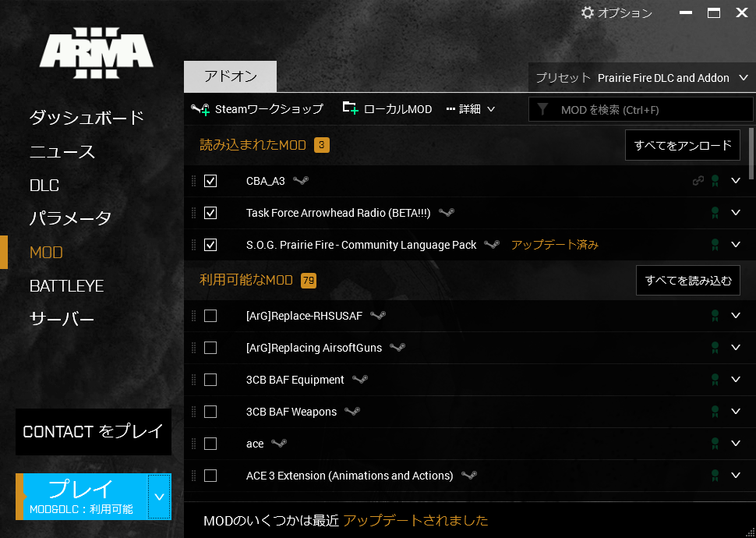Expand the [ArG]Replace-RHSUSAF row chevron

[x=735, y=315]
